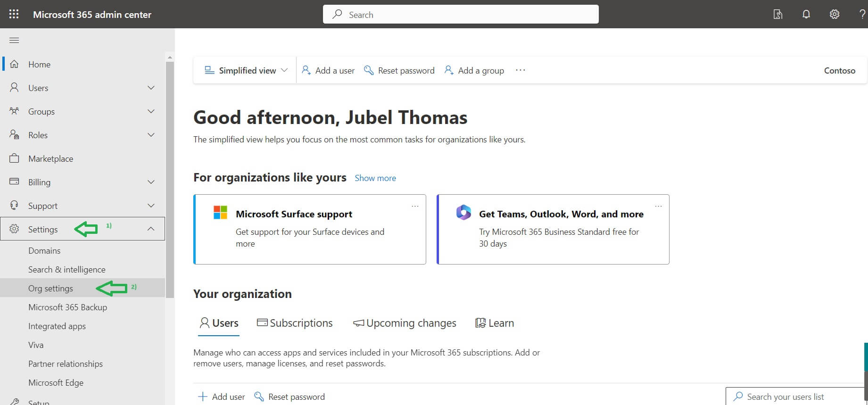Click the Roles icon in sidebar
Viewport: 868px width, 405px height.
pos(14,135)
